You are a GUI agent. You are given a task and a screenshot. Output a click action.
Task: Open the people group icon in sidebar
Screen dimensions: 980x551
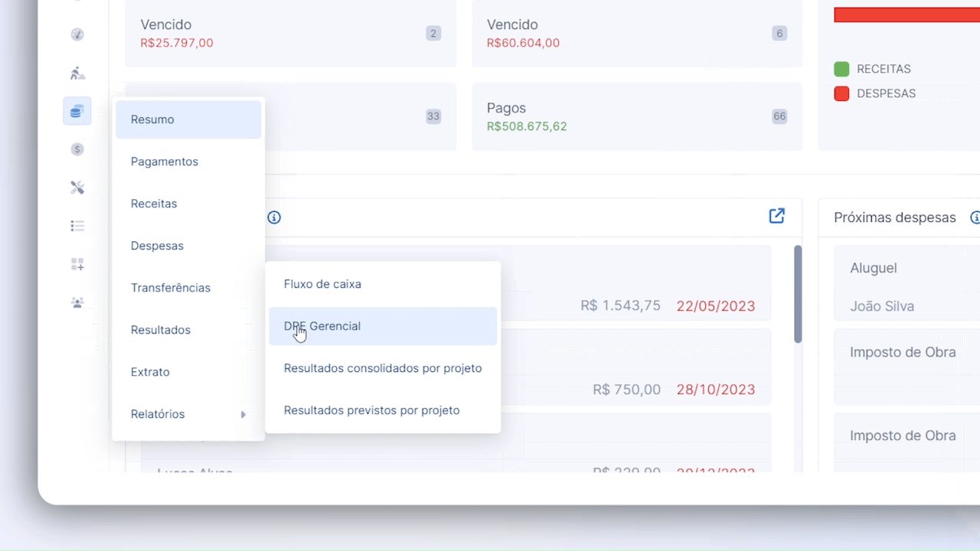click(77, 302)
